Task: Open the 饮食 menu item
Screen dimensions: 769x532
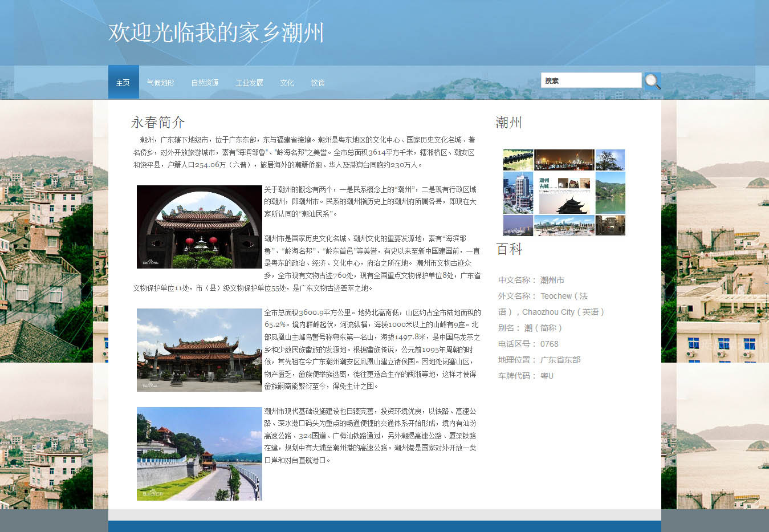Action: pos(318,83)
